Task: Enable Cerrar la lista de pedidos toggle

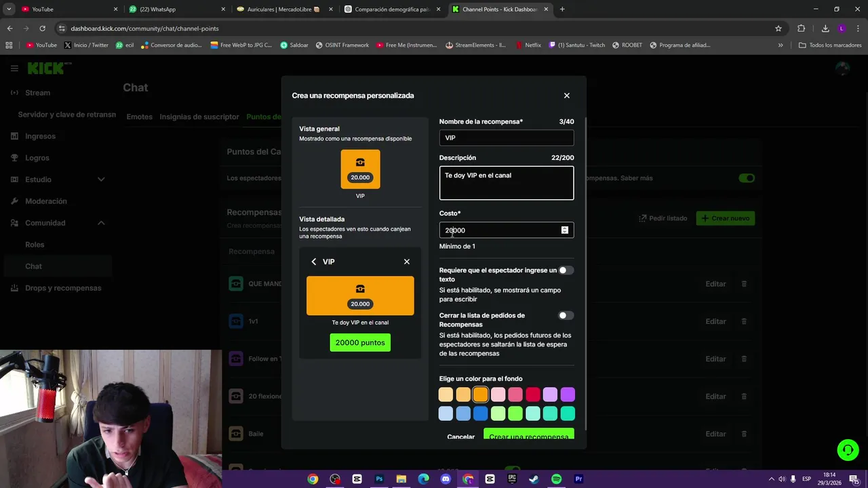Action: coord(566,315)
